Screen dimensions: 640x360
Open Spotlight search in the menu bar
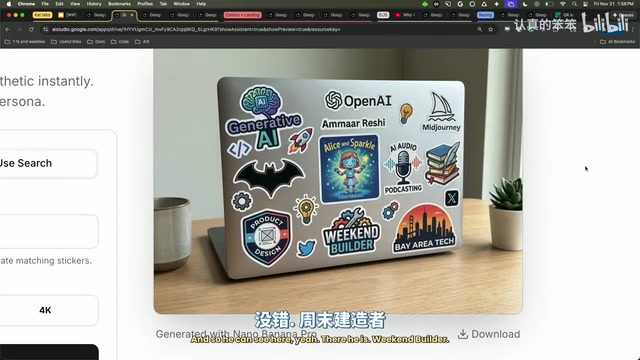tap(574, 4)
